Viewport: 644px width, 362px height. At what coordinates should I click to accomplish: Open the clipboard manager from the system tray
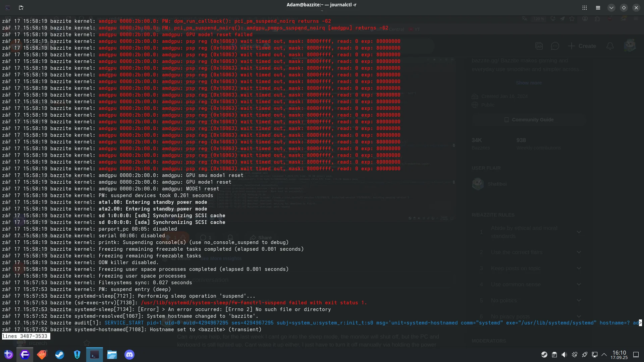[x=554, y=354]
